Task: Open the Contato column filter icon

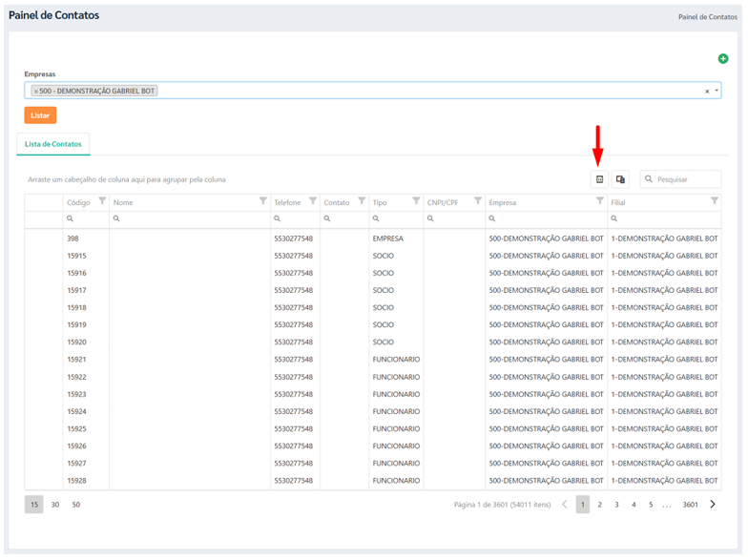Action: click(362, 200)
